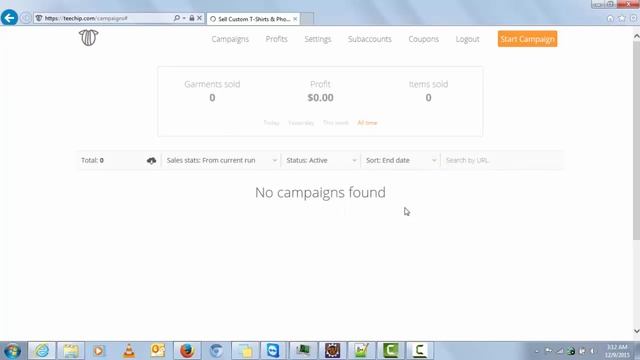Open the Coupons page
This screenshot has width=640, height=360.
[x=423, y=39]
